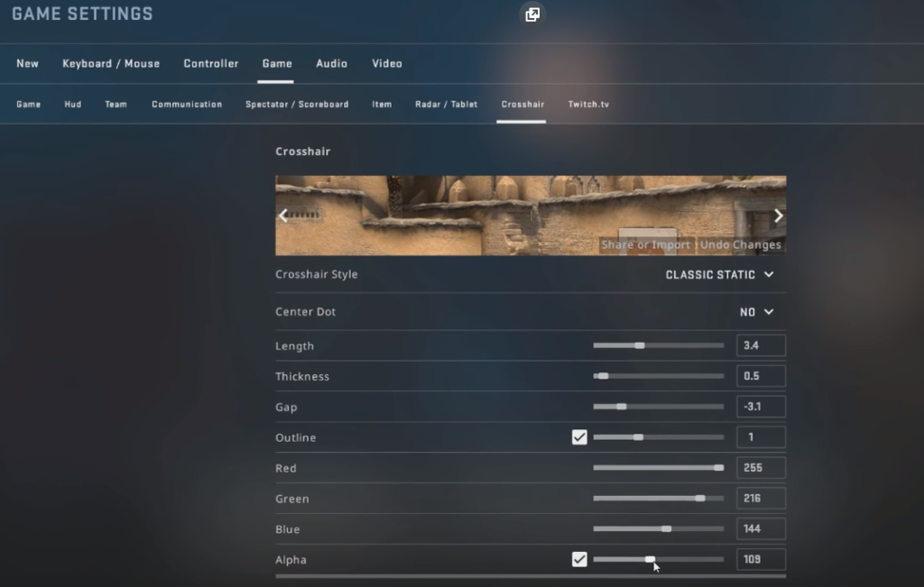Open the Keyboard / Mouse tab
This screenshot has width=924, height=587.
click(x=111, y=64)
